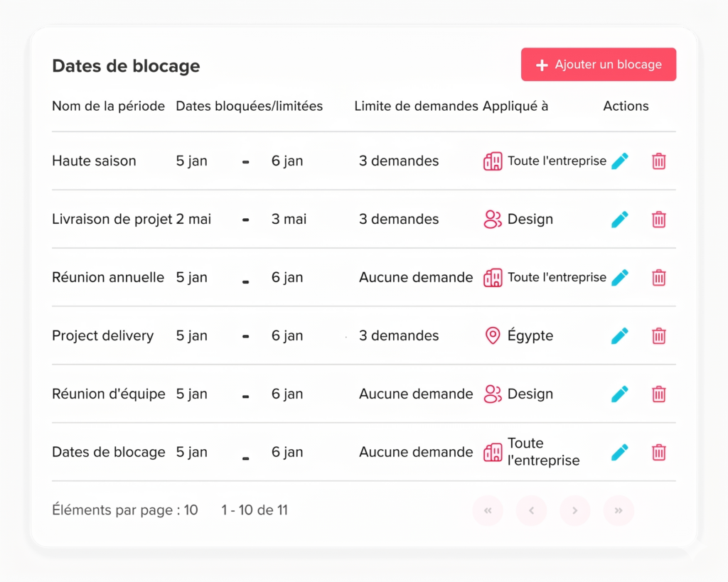Image resolution: width=728 pixels, height=582 pixels.
Task: Edit the Haute saison period
Action: coord(620,161)
